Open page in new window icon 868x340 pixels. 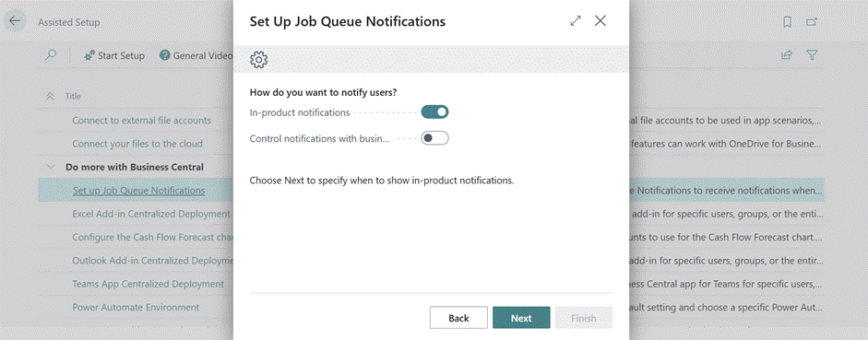pyautogui.click(x=812, y=21)
